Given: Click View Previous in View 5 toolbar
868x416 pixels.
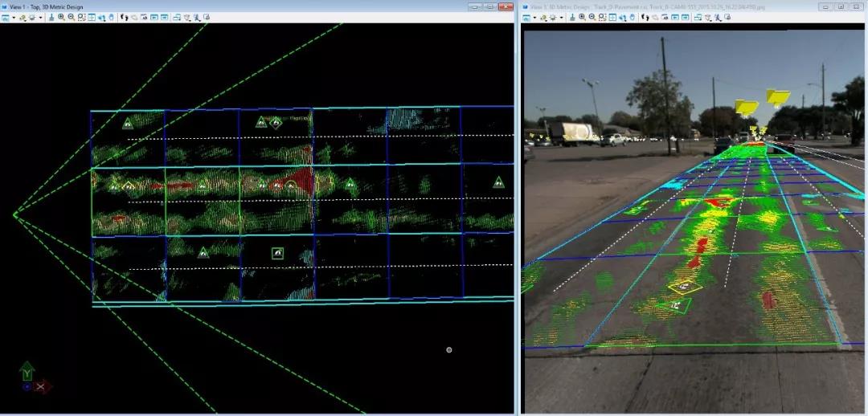Looking at the screenshot, I should (x=675, y=17).
